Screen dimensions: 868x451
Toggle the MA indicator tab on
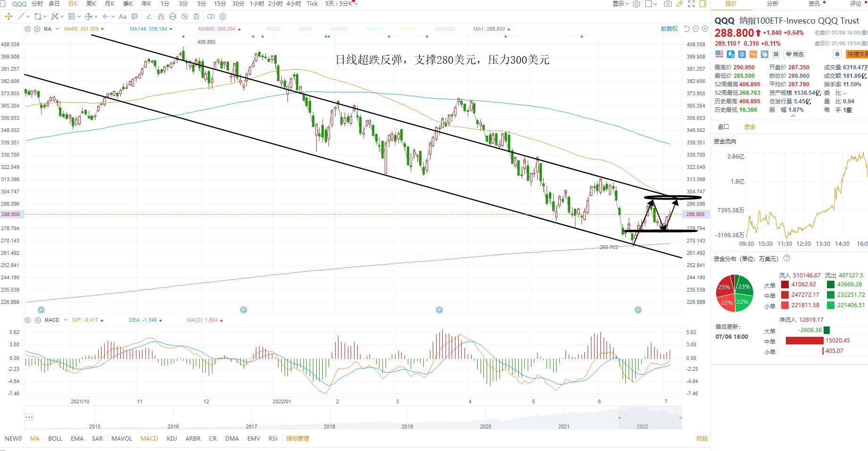pyautogui.click(x=35, y=438)
